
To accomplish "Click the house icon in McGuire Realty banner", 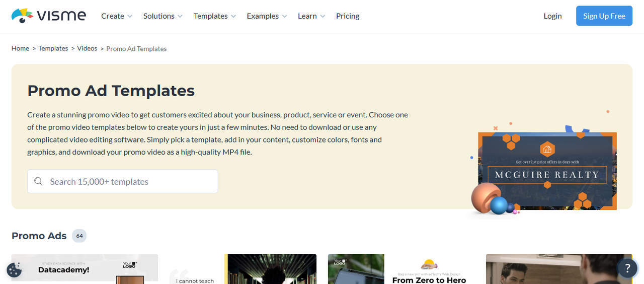I will [x=547, y=149].
